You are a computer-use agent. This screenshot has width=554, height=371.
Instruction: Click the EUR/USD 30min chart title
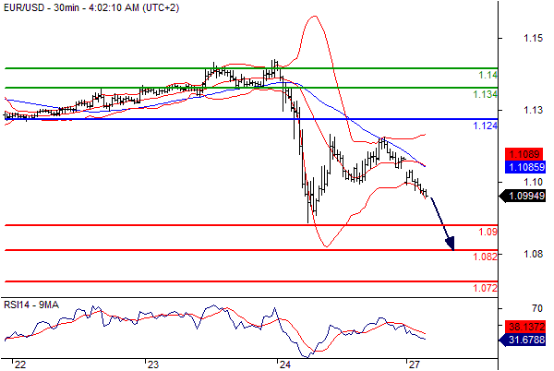[91, 7]
